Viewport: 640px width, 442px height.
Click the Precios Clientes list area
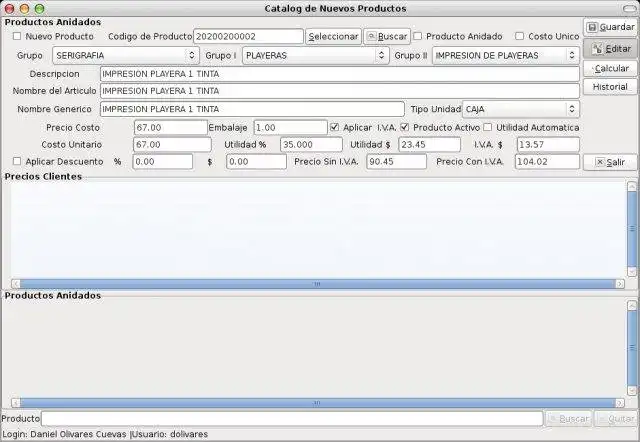pyautogui.click(x=318, y=230)
